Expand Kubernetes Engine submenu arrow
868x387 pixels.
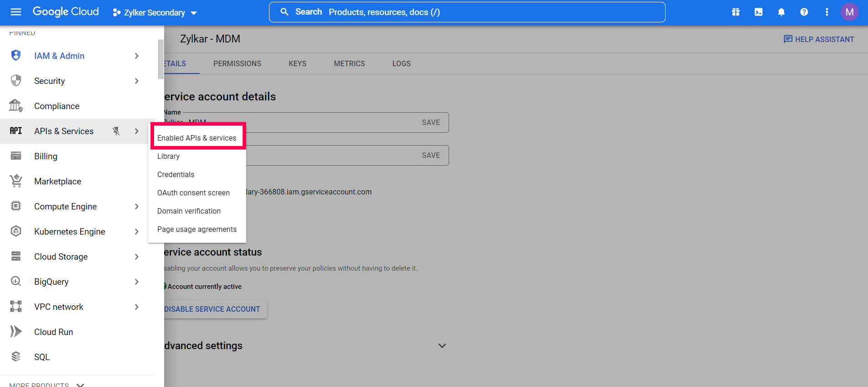point(137,231)
